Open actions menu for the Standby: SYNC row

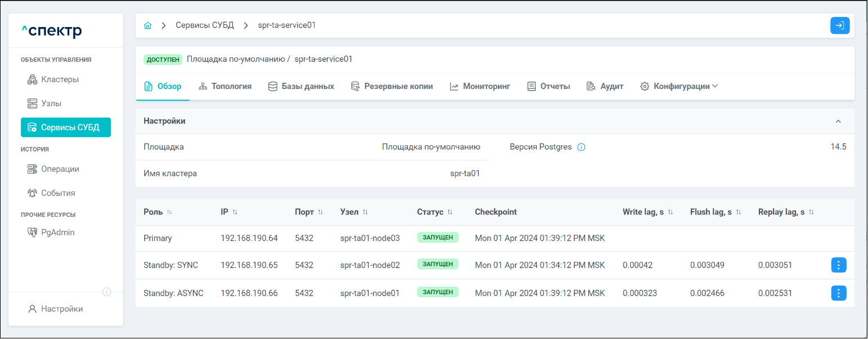click(x=839, y=265)
